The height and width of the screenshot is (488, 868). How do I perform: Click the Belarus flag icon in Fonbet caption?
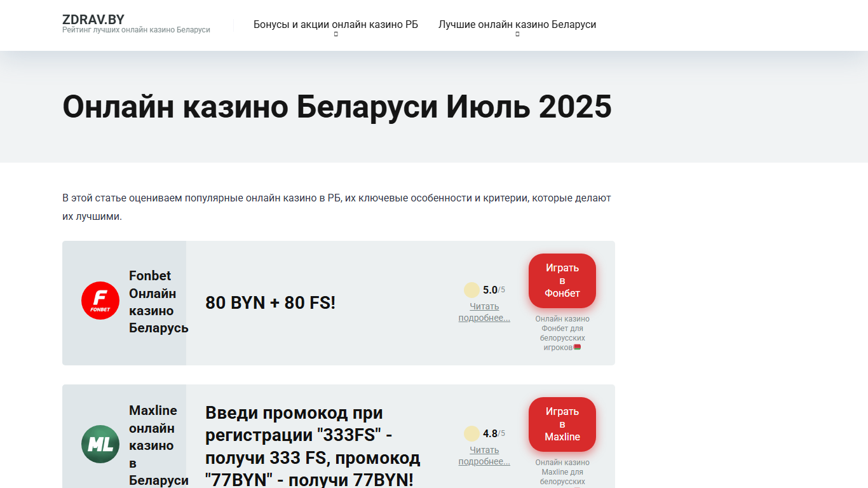point(577,348)
